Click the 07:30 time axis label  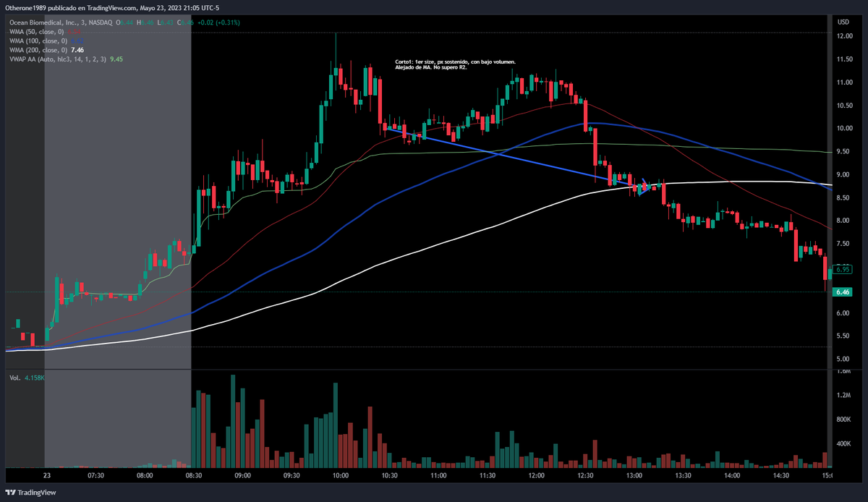(x=95, y=475)
